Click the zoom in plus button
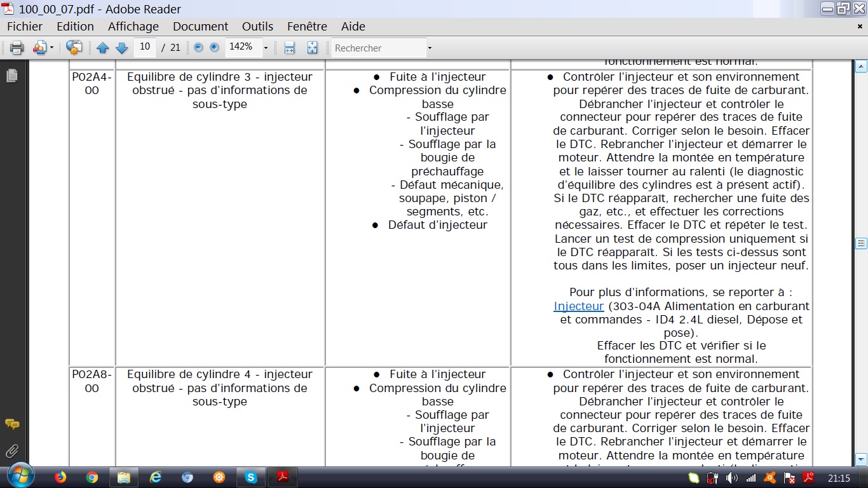 tap(214, 48)
